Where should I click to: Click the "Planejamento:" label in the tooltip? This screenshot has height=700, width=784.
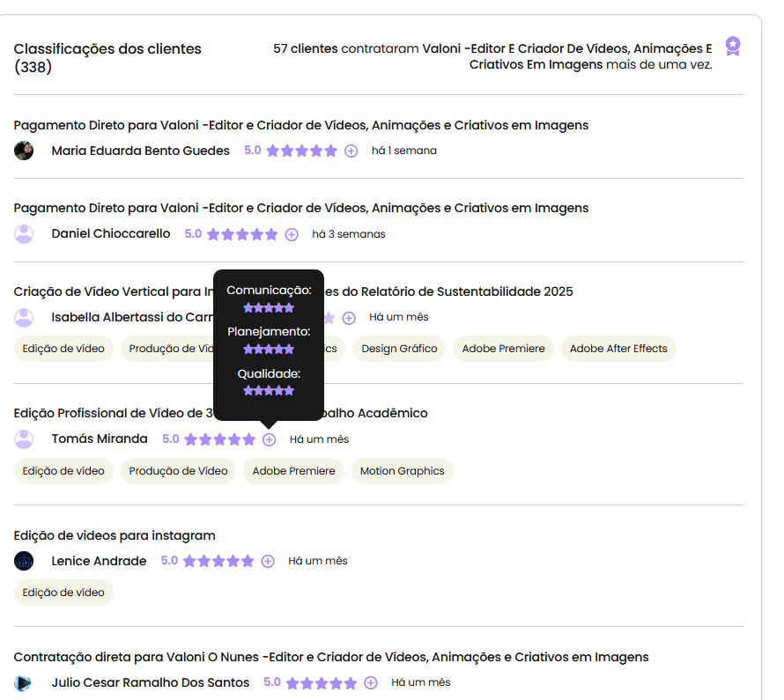(x=269, y=332)
